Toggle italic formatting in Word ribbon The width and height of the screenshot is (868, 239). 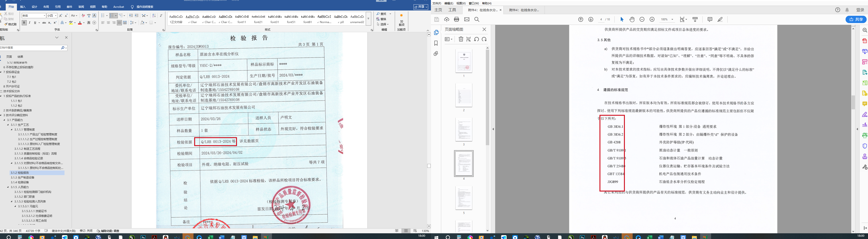[x=29, y=23]
